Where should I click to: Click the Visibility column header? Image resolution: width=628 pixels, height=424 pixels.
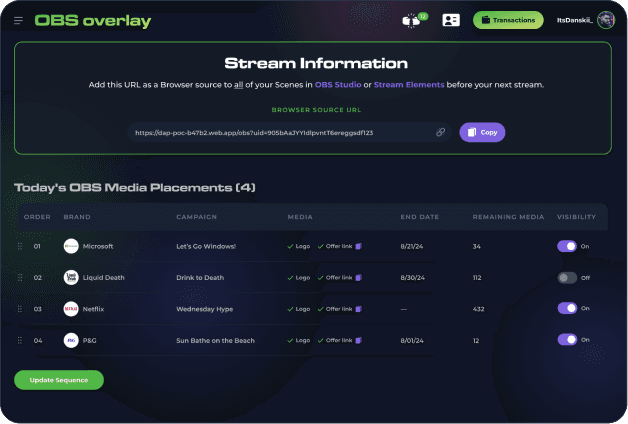pyautogui.click(x=576, y=217)
